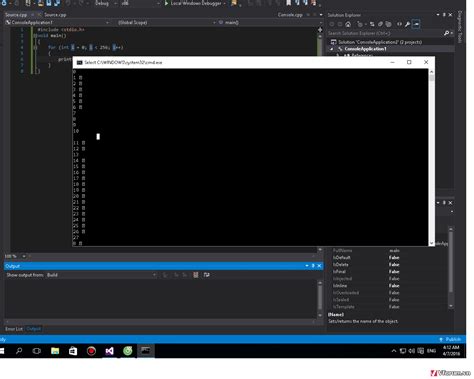The image size is (474, 379).
Task: Click the console window vertical scrollbar
Action: point(432,157)
